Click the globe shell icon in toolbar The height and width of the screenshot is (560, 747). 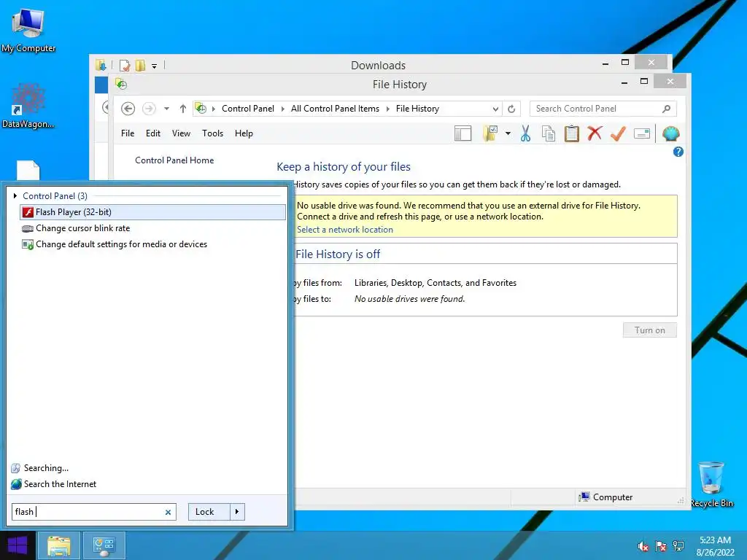tap(670, 134)
